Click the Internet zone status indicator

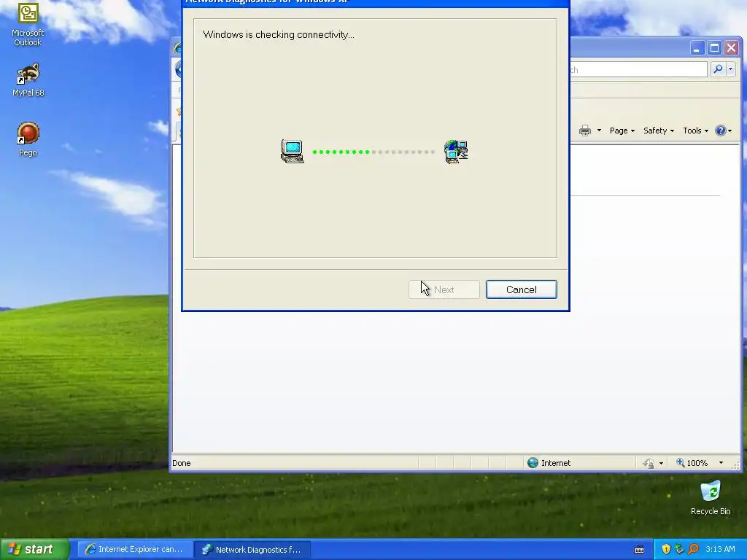pos(549,463)
